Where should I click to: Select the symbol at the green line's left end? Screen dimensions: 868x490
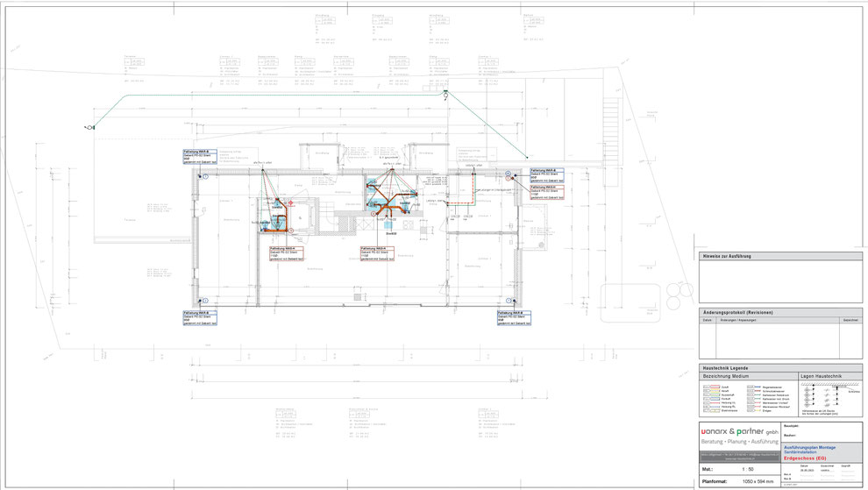click(89, 127)
